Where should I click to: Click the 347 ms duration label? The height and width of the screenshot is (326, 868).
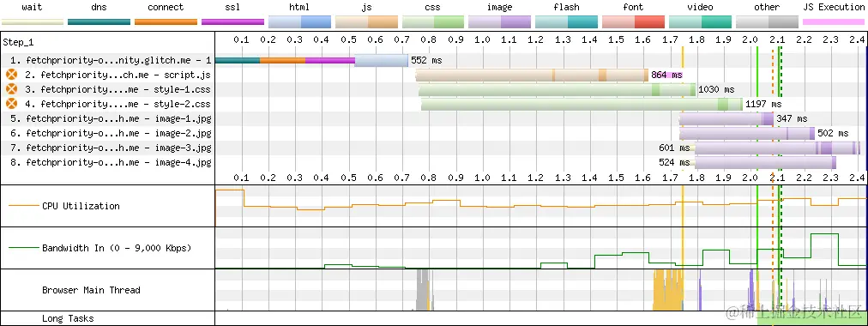(792, 118)
